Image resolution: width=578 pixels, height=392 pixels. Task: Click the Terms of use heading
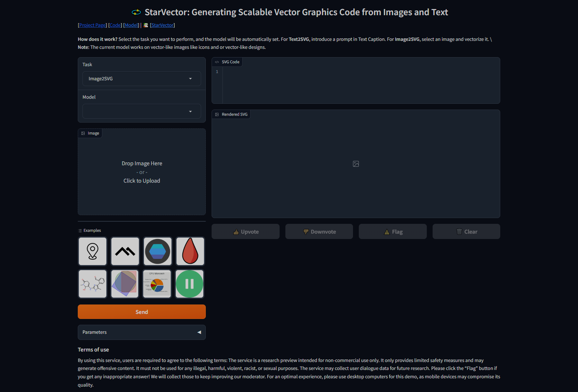tap(93, 350)
